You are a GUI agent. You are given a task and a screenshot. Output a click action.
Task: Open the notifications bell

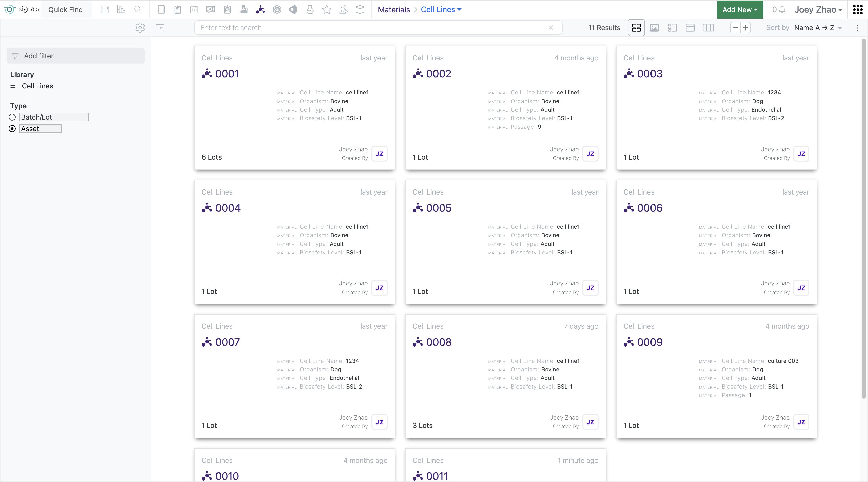click(782, 10)
